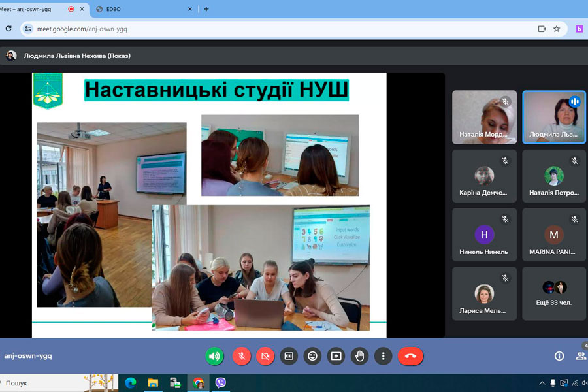Screen dimensions: 588x392
Task: Open Viber from the Windows taskbar
Action: point(221,383)
